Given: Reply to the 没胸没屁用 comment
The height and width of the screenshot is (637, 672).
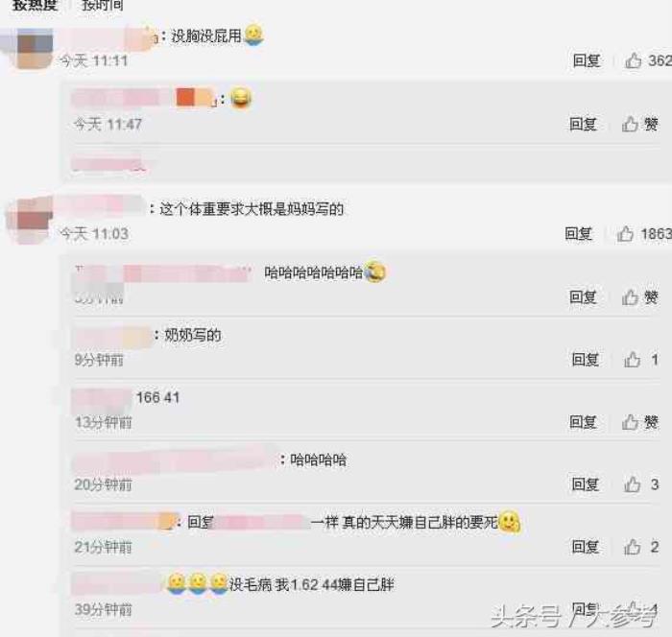Looking at the screenshot, I should (x=587, y=60).
